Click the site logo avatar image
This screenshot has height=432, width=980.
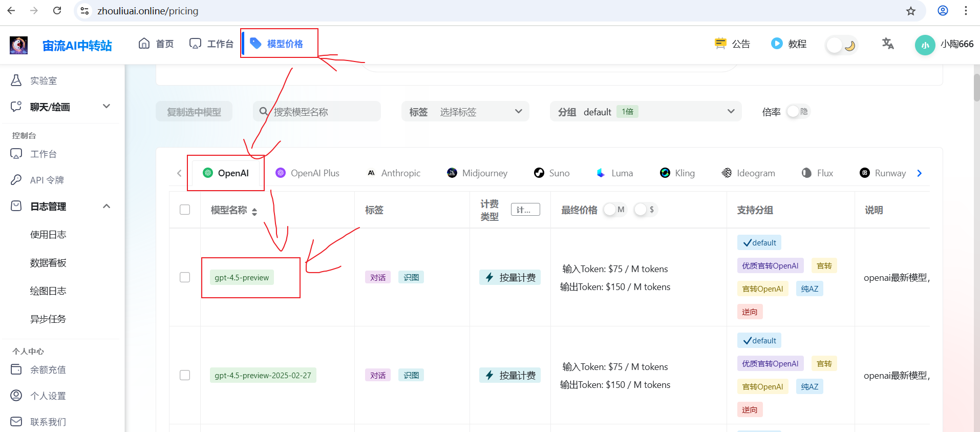click(x=19, y=45)
